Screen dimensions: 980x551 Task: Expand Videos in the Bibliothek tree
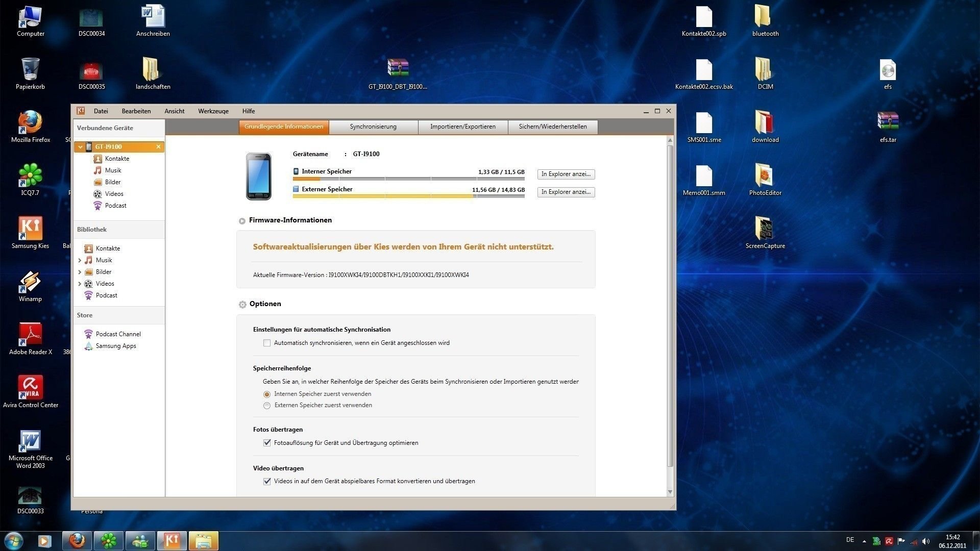[80, 284]
